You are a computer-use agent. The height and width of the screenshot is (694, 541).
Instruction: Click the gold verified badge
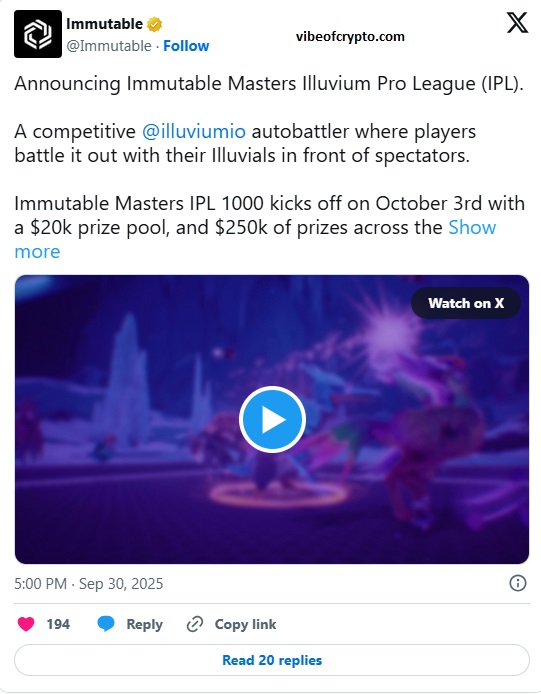point(154,24)
